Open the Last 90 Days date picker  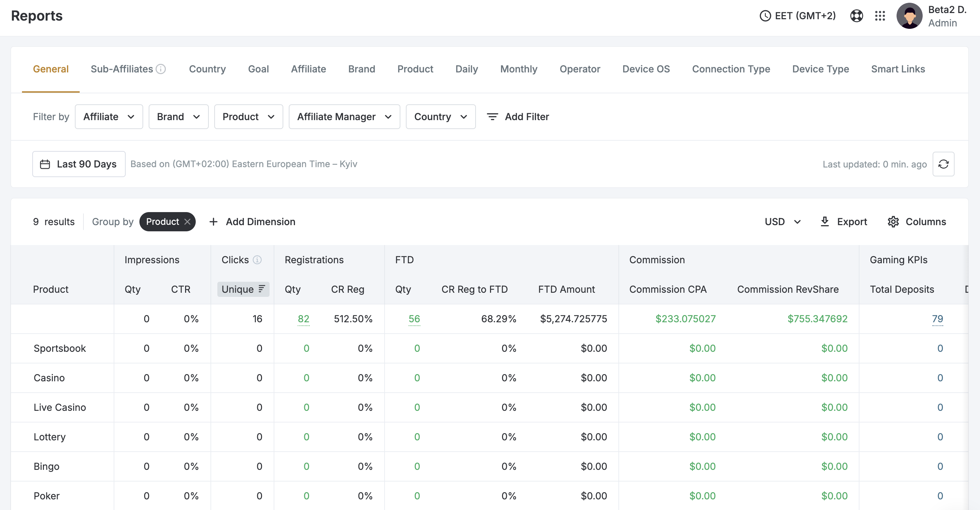(79, 164)
